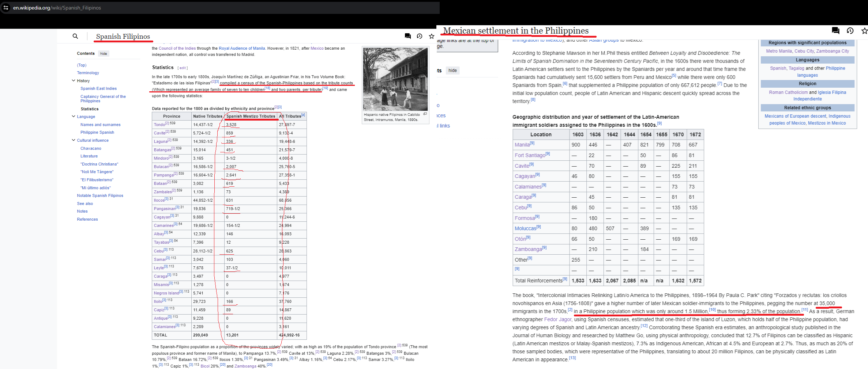The width and height of the screenshot is (868, 369).
Task: Open search on the Spanish Filipinos page
Action: tap(75, 36)
